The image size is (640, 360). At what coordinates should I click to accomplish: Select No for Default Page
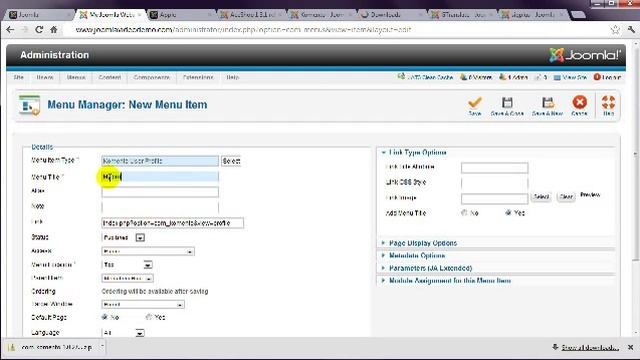[105, 317]
